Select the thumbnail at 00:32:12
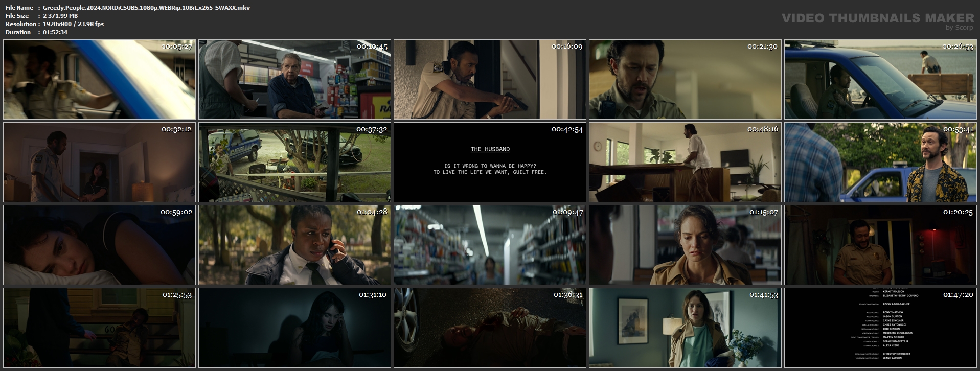The width and height of the screenshot is (980, 371). point(99,163)
